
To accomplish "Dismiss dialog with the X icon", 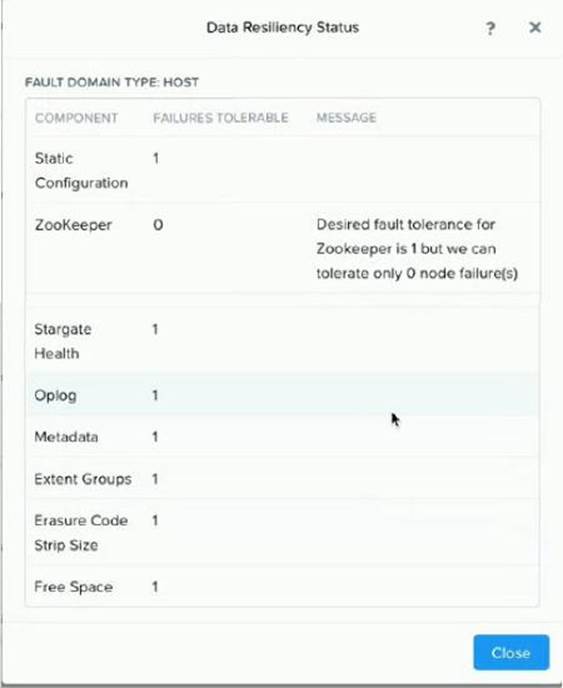I will click(535, 28).
